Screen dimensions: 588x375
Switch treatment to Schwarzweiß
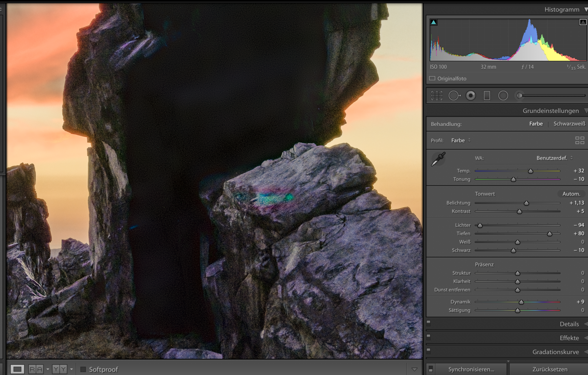569,124
